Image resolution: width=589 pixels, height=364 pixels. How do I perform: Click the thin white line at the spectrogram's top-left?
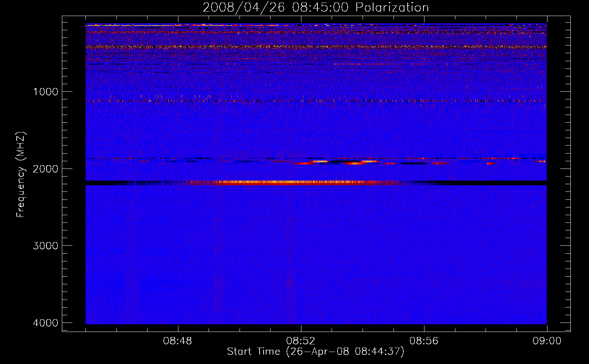pos(109,25)
